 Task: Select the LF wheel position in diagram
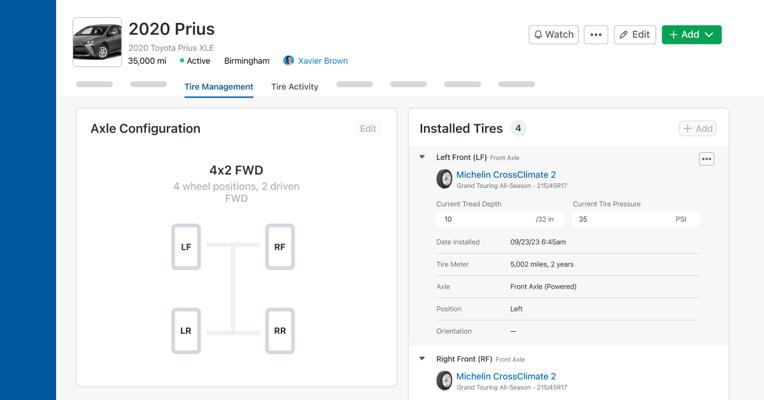(186, 247)
